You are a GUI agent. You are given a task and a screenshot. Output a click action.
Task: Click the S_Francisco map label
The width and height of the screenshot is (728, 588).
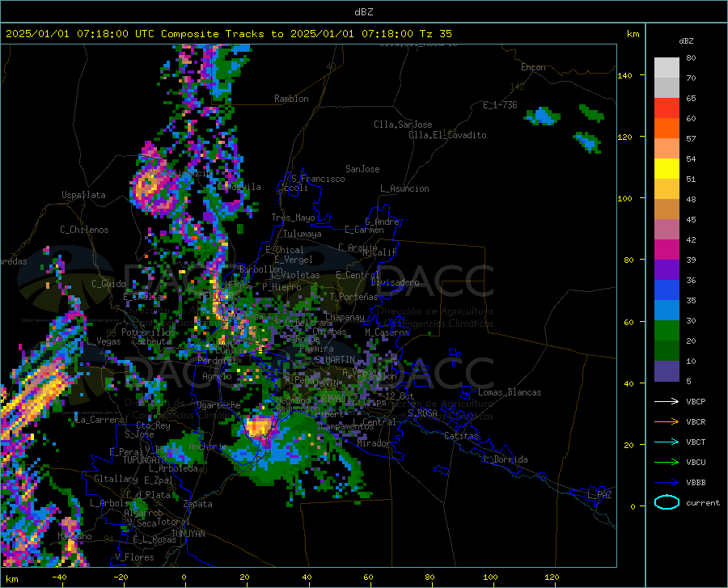(x=318, y=179)
